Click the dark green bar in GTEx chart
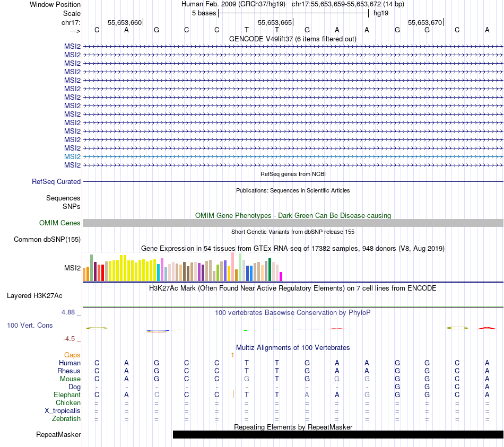Viewport: 504px width, 447px height. 270,269
